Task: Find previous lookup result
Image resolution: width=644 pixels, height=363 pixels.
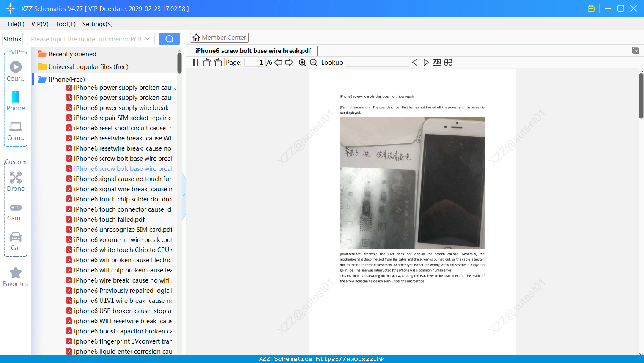Action: [x=415, y=62]
